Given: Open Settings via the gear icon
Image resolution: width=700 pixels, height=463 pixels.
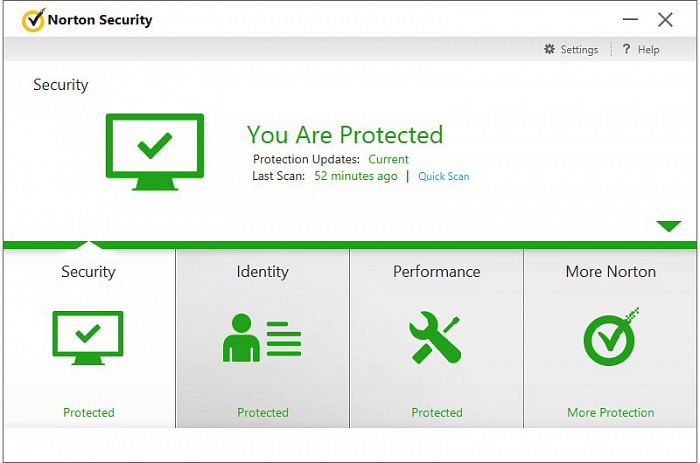Looking at the screenshot, I should coord(549,50).
